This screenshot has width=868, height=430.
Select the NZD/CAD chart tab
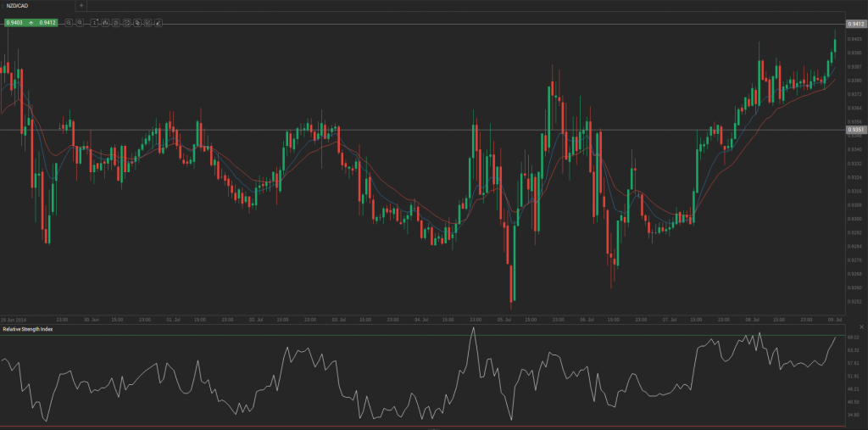(x=19, y=6)
